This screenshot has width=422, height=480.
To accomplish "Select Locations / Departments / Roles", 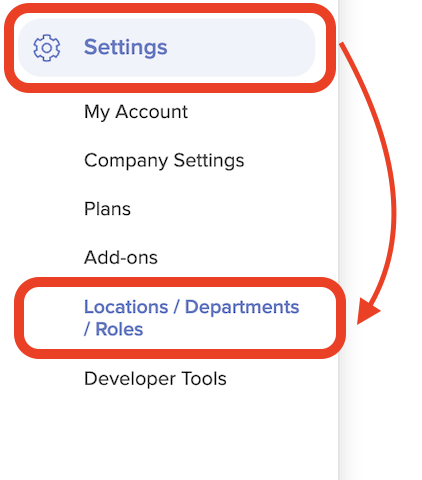I will click(x=191, y=318).
